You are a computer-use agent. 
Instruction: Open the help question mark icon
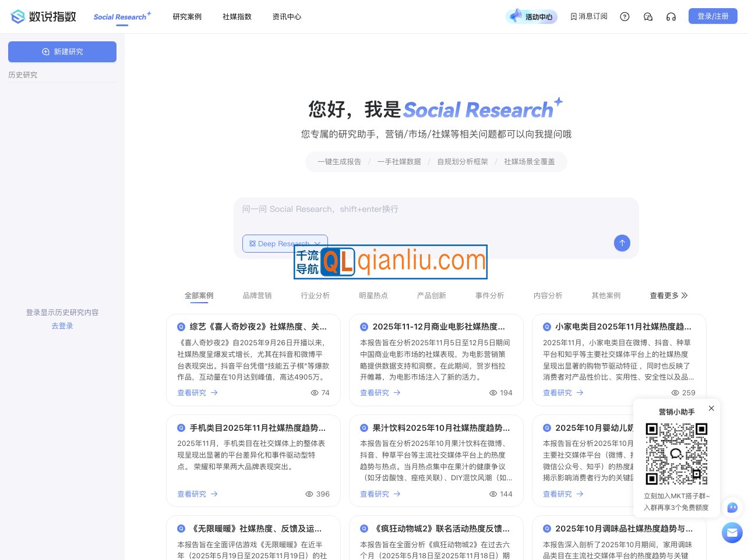pyautogui.click(x=624, y=16)
